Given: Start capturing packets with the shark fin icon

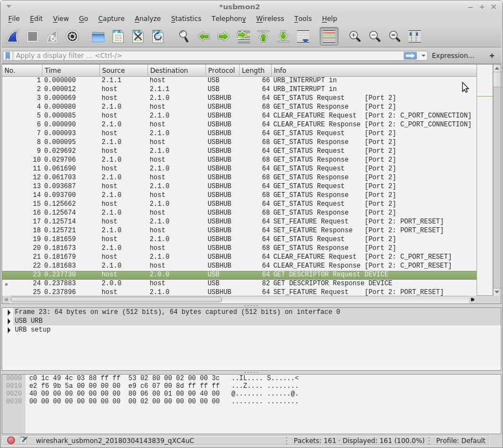Looking at the screenshot, I should [x=13, y=36].
